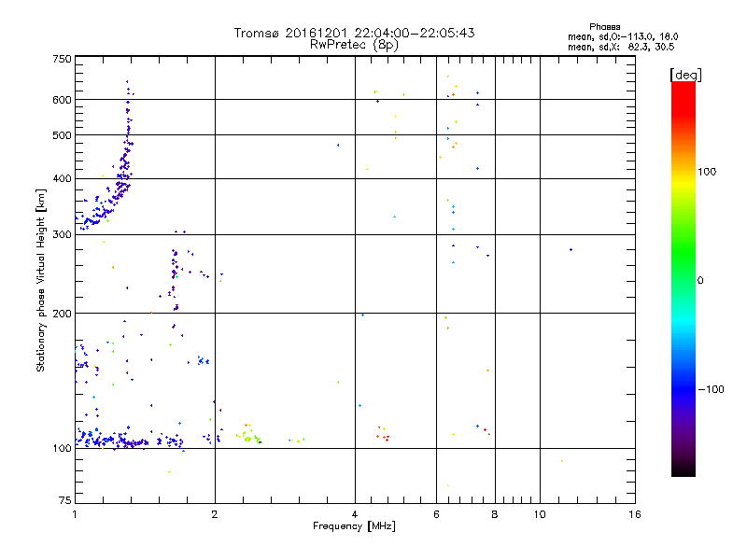Click the '300' y-axis tick label
Image resolution: width=747 pixels, height=560 pixels.
click(x=62, y=235)
